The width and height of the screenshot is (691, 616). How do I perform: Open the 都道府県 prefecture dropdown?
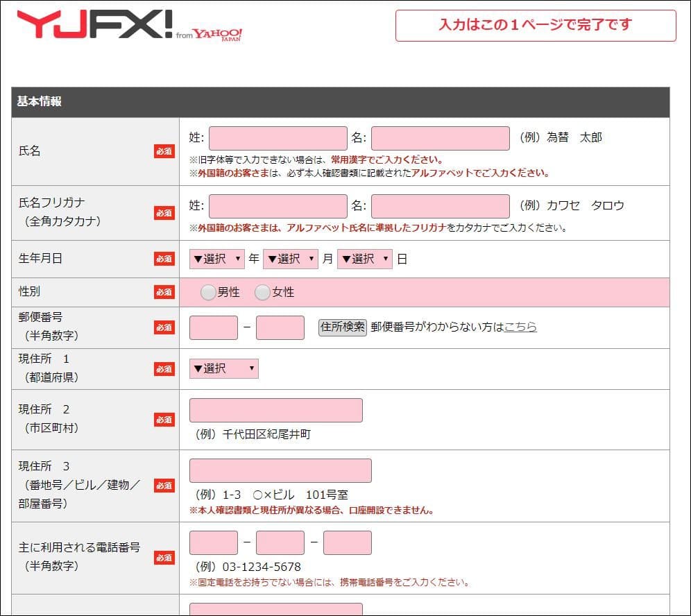pyautogui.click(x=224, y=368)
